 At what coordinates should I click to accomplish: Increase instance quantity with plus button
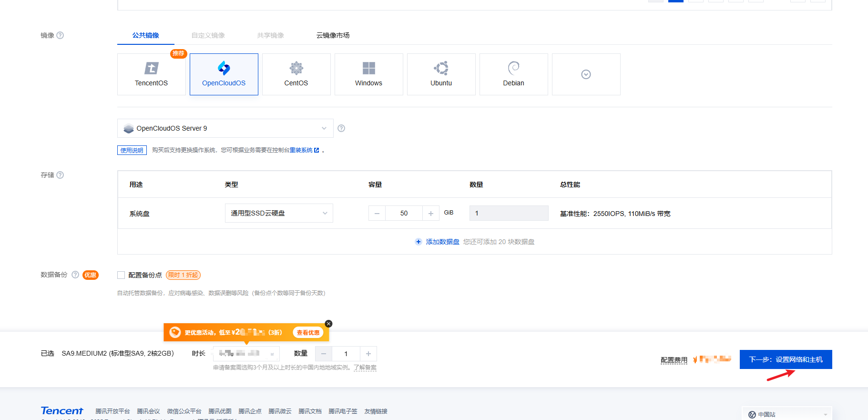click(x=368, y=354)
